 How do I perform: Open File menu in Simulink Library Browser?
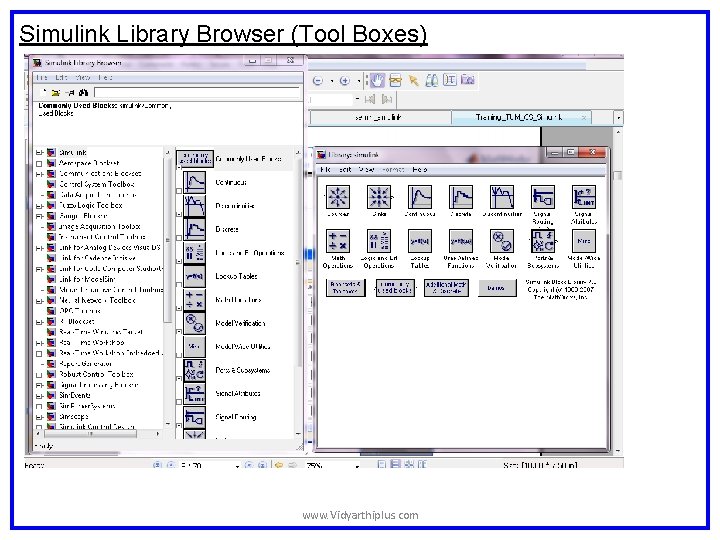pyautogui.click(x=42, y=78)
